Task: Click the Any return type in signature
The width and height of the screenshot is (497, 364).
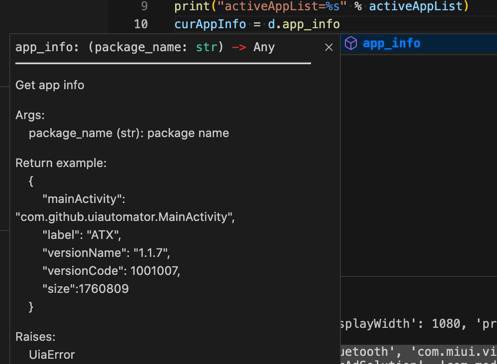Action: [264, 47]
